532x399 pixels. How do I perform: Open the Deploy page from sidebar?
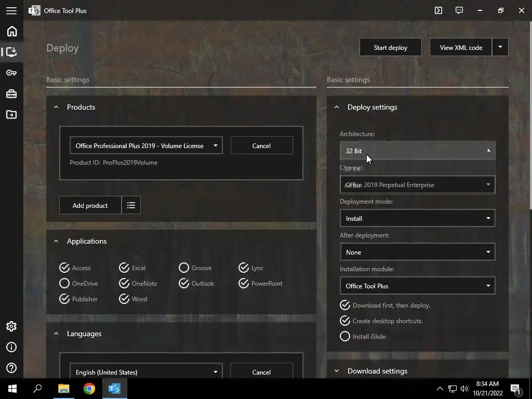pyautogui.click(x=11, y=52)
